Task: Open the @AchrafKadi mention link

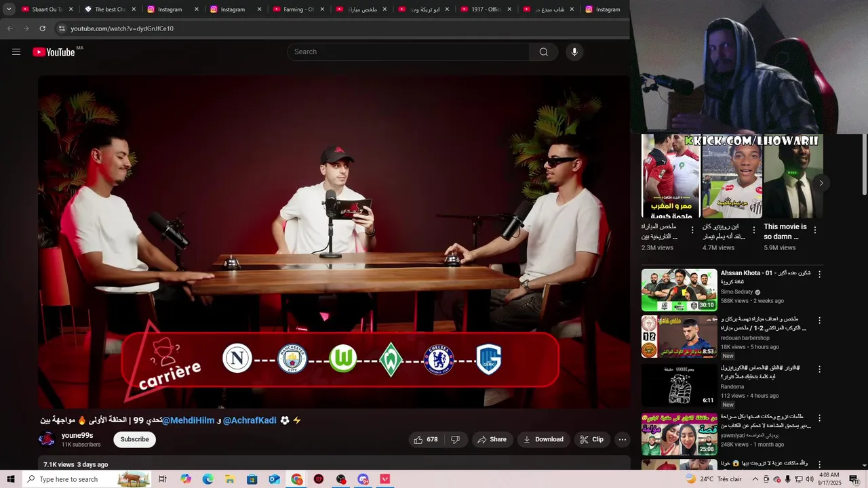Action: click(250, 420)
